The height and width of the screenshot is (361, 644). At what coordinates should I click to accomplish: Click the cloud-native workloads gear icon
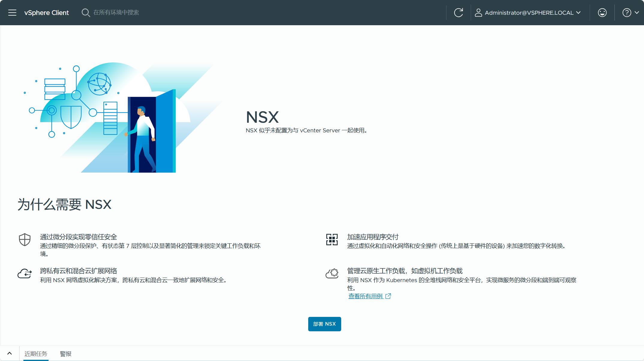(x=332, y=273)
